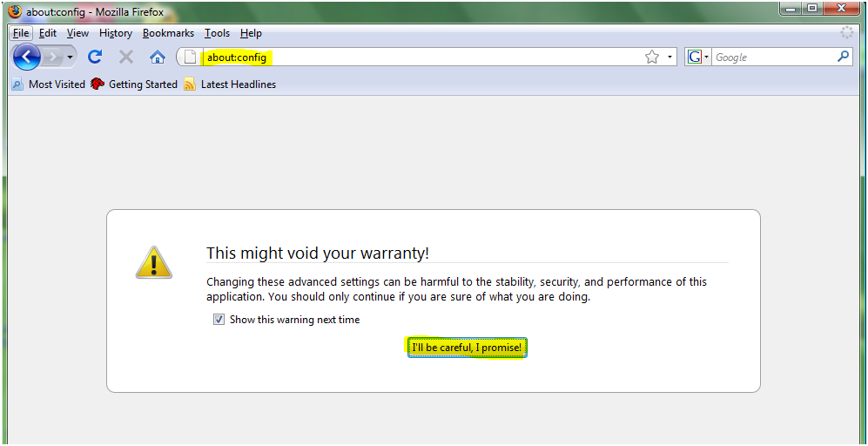Image resolution: width=868 pixels, height=446 pixels.
Task: Open the address bar history dropdown arrow
Action: [x=670, y=57]
